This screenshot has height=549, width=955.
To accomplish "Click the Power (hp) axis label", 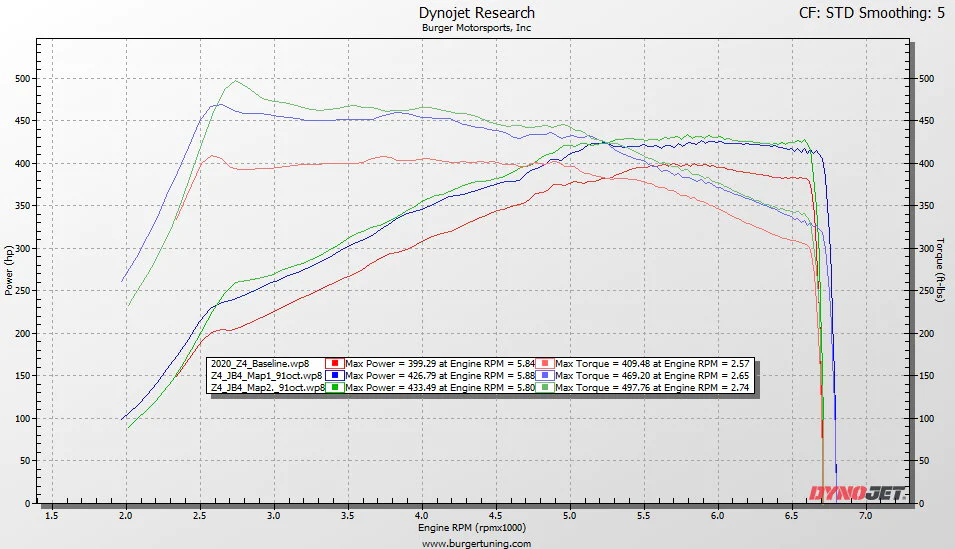I will 9,270.
